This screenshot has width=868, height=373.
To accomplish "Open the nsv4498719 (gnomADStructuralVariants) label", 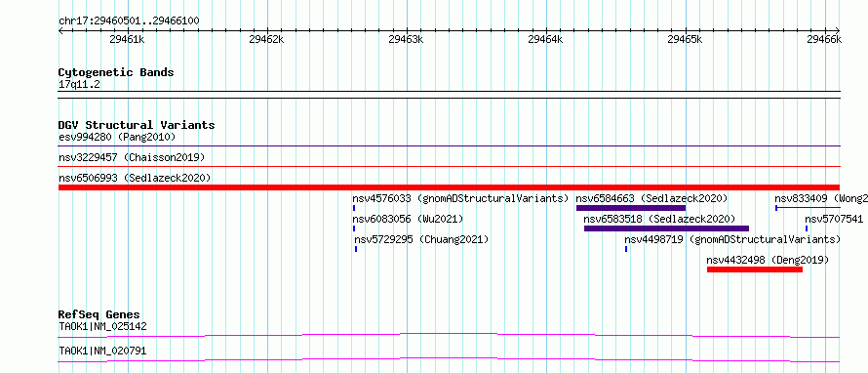I will coord(732,239).
